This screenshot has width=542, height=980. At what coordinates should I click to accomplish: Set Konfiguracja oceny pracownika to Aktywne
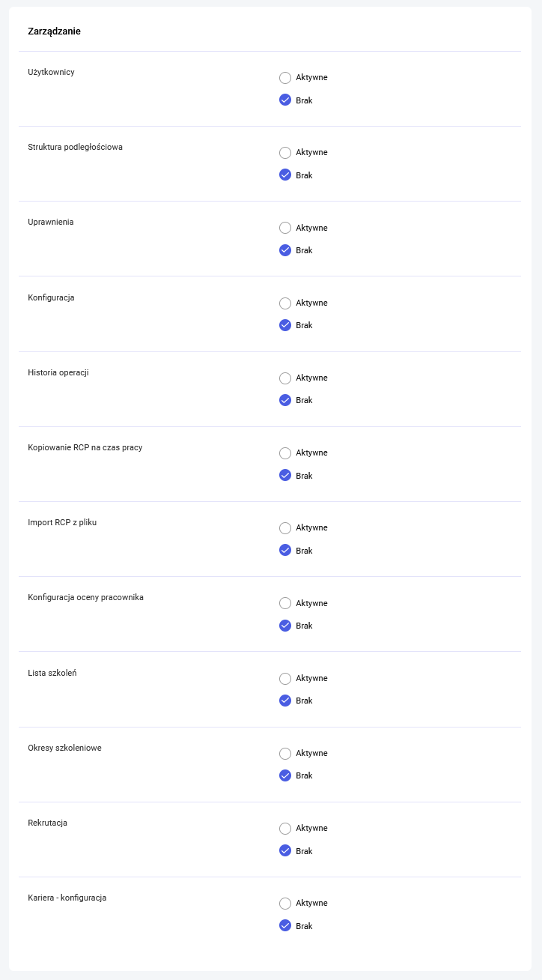(x=285, y=603)
